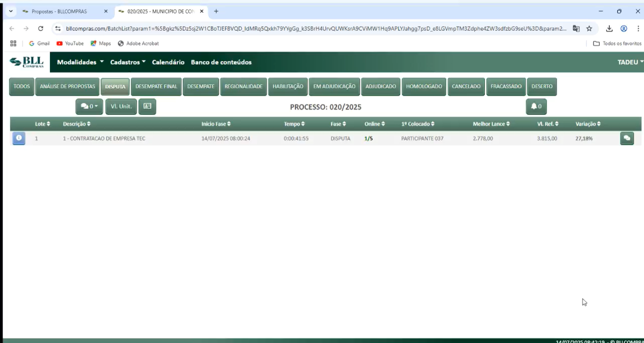Expand the Cadastros dropdown menu

click(127, 62)
